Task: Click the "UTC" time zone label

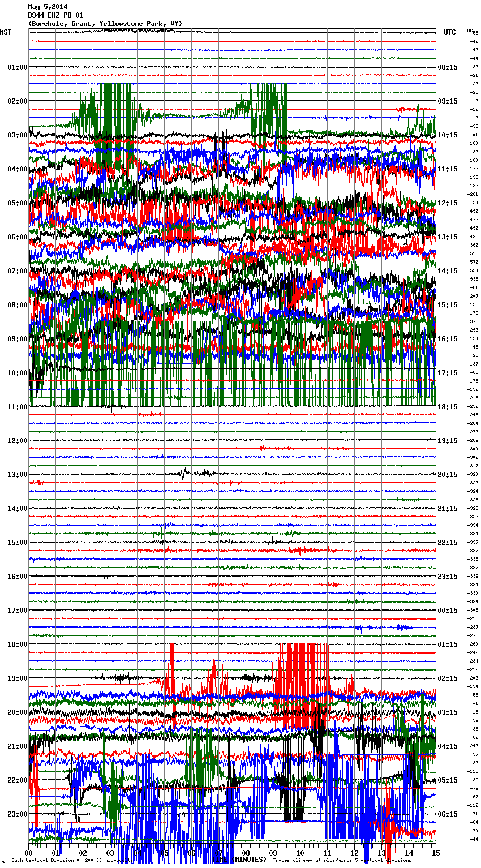Action: (x=450, y=32)
